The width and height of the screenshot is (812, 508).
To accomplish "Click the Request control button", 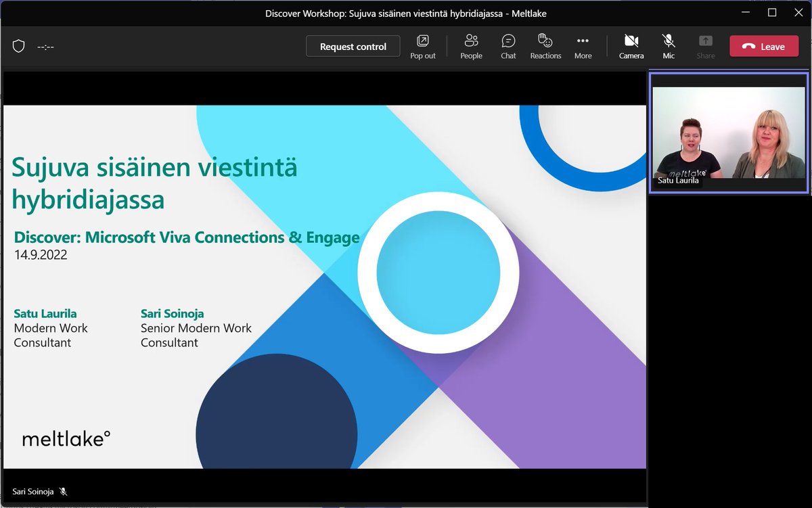I will coord(353,47).
